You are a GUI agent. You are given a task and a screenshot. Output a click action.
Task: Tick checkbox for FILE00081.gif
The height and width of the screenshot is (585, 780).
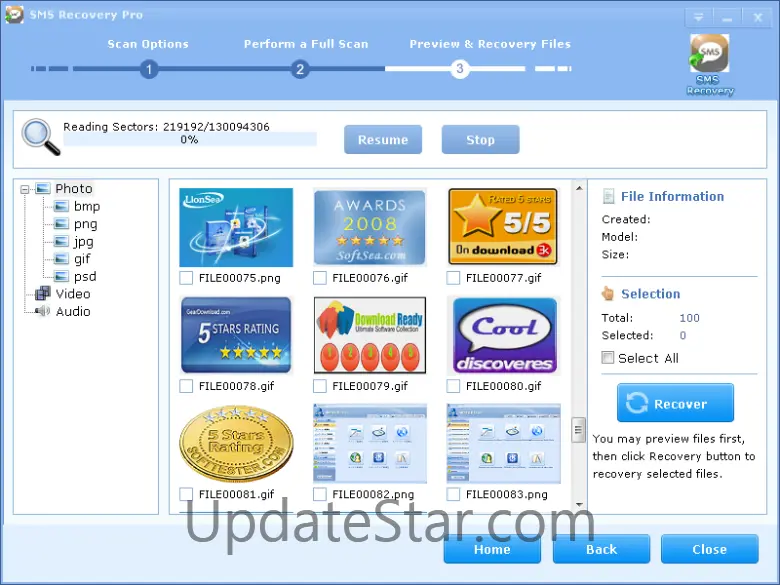(186, 494)
